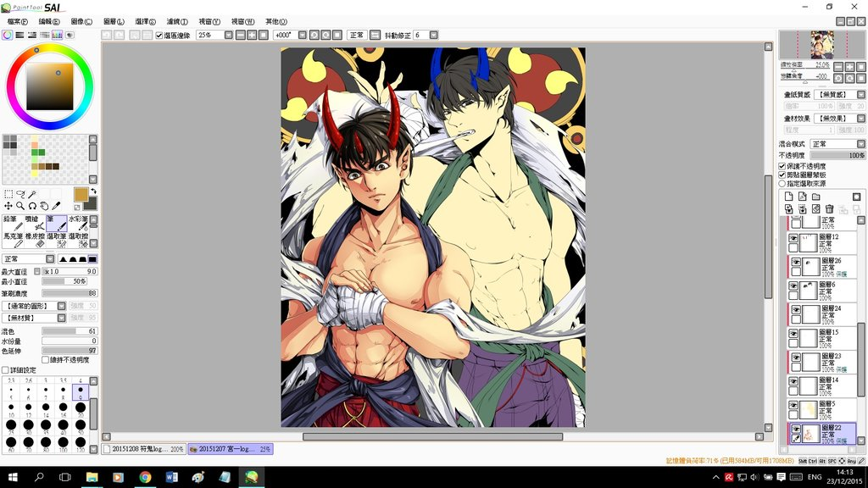Swap foreground and background colors
The height and width of the screenshot is (488, 868).
93,191
